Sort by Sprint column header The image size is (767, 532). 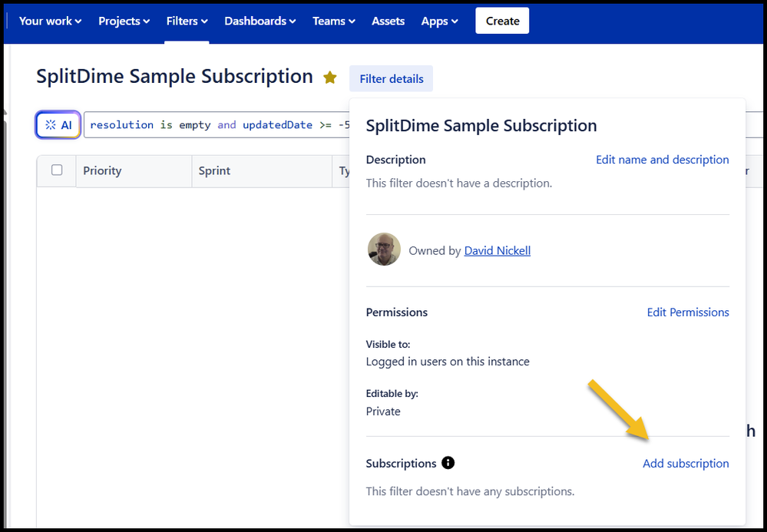pyautogui.click(x=262, y=171)
